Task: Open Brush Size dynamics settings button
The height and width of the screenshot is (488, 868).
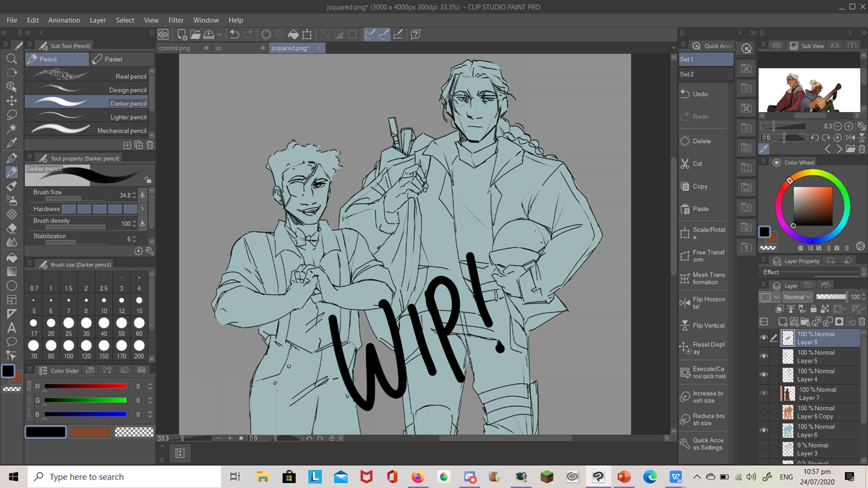Action: [x=142, y=195]
